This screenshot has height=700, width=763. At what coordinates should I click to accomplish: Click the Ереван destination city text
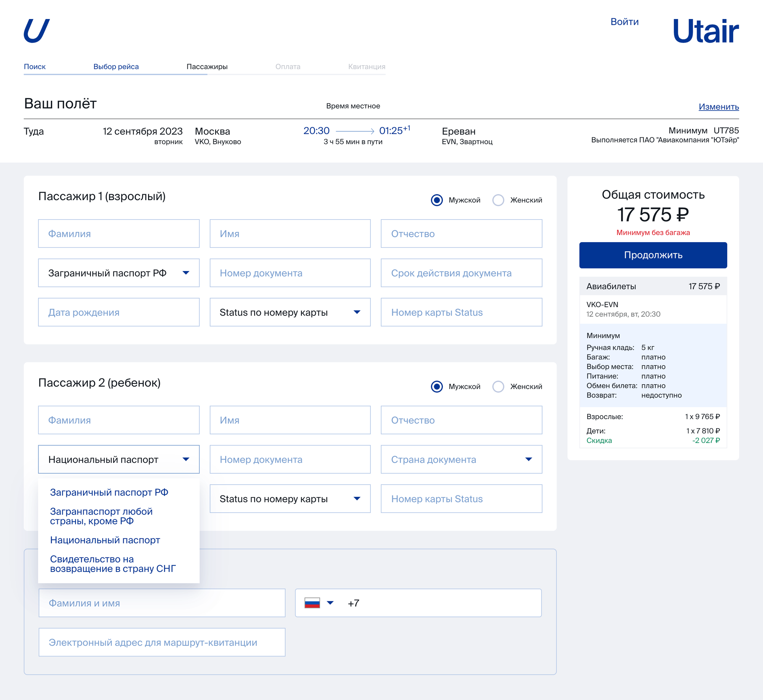(x=459, y=132)
